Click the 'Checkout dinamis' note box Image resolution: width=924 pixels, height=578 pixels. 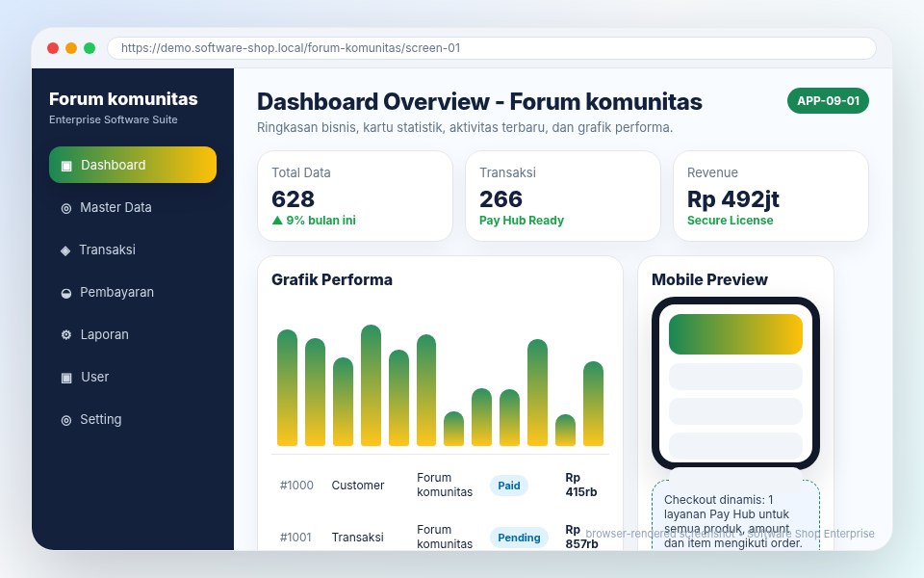tap(735, 515)
